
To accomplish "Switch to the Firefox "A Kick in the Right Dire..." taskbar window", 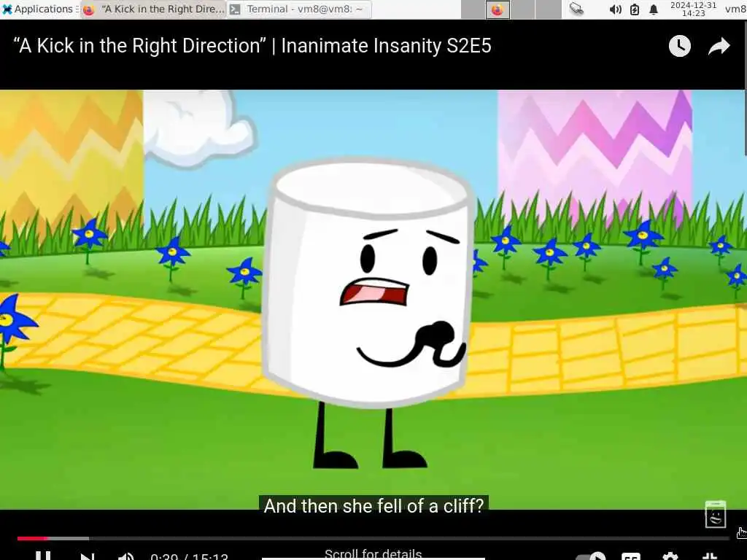I will pyautogui.click(x=153, y=9).
